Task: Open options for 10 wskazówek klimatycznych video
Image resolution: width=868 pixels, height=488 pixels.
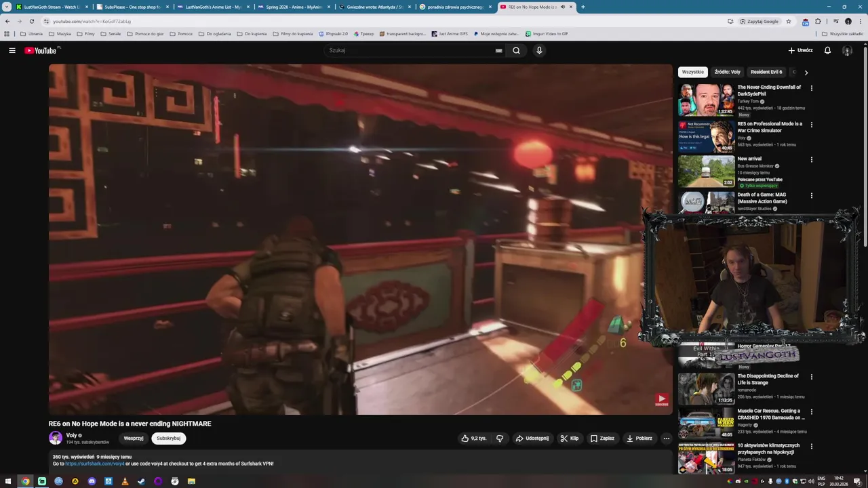Action: (811, 447)
